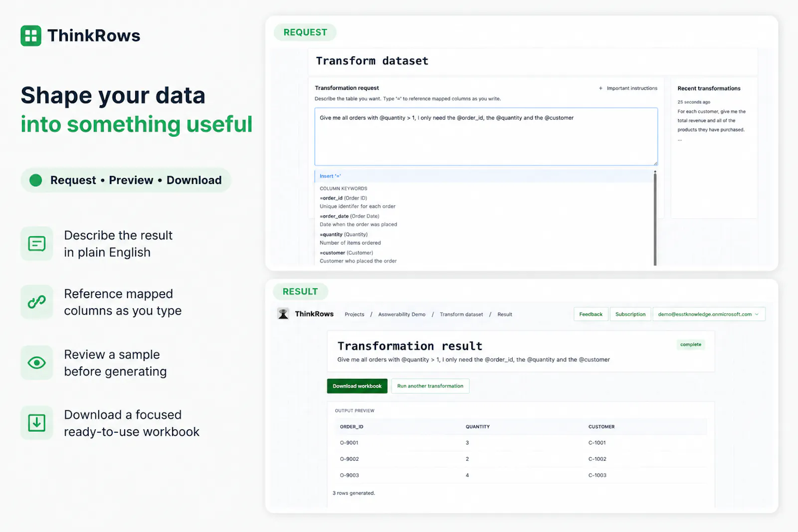The width and height of the screenshot is (798, 532).
Task: Click cell C-1002
Action: click(x=598, y=459)
